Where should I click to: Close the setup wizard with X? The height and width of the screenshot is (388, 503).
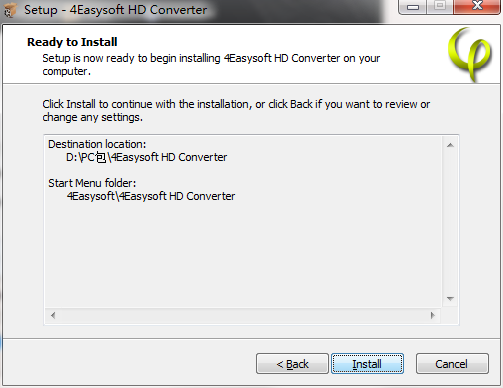[x=477, y=7]
